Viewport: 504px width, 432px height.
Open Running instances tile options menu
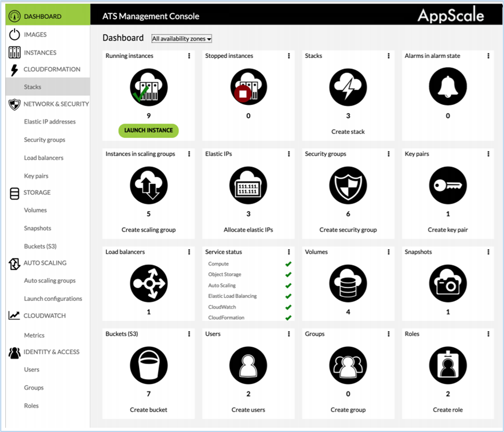[189, 56]
